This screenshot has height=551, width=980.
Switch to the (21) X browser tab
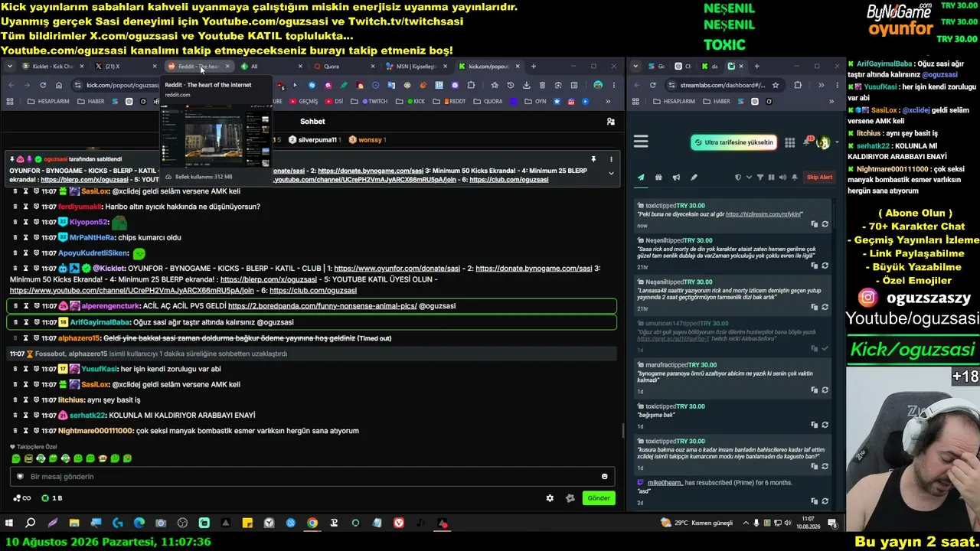coord(125,67)
